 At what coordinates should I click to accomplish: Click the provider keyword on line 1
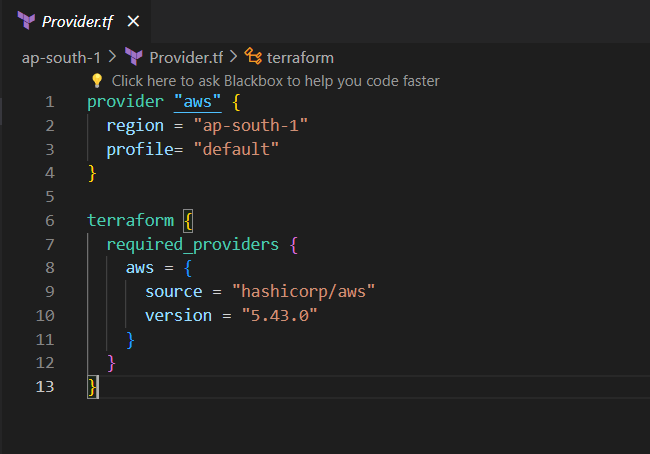coord(125,102)
